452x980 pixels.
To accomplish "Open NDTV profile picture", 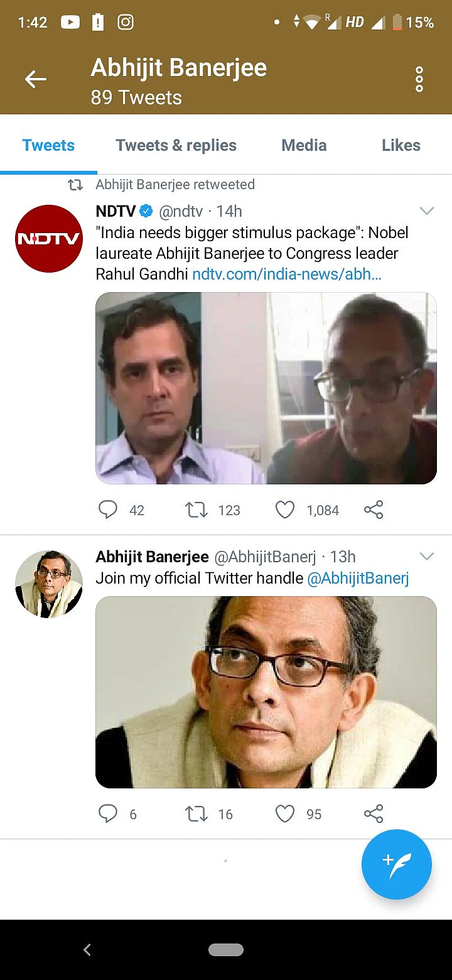I will 49,239.
